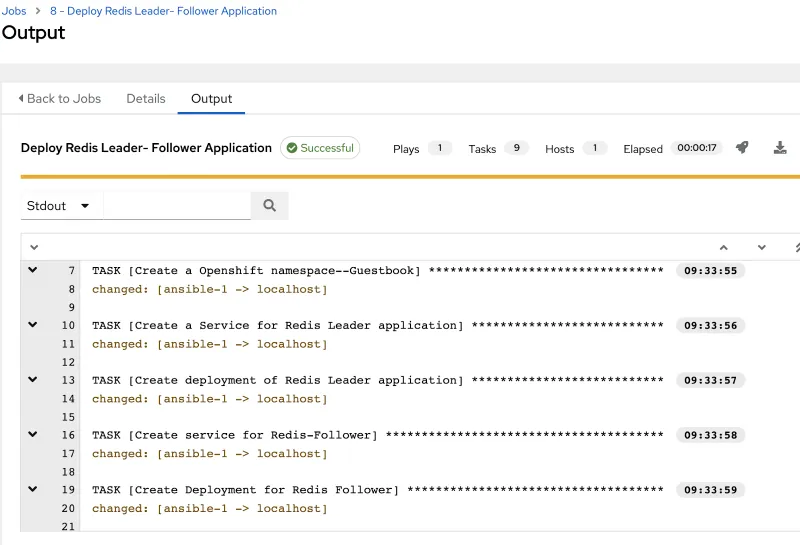Click the magnifying glass search button
Screen dimensions: 800x545
click(269, 206)
